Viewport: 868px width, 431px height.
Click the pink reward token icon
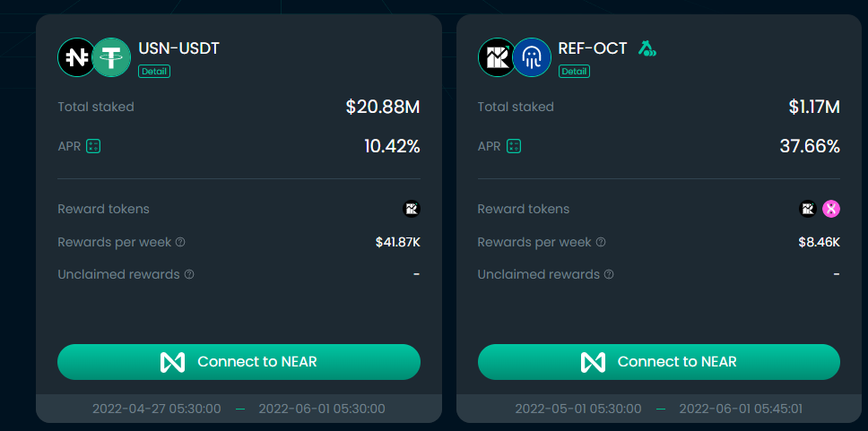[x=831, y=209]
